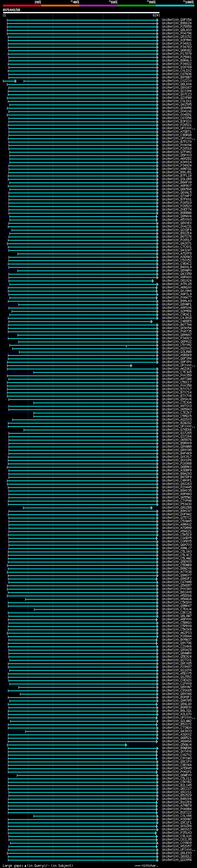Select hit label UniRef100_P09094
The height and width of the screenshot is (868, 197).
tap(176, 145)
